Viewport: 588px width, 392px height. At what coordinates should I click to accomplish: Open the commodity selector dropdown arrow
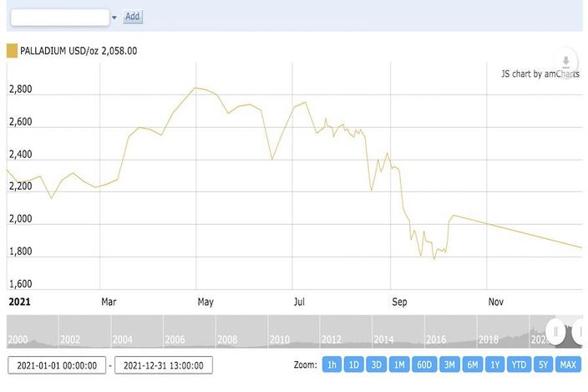tap(114, 17)
